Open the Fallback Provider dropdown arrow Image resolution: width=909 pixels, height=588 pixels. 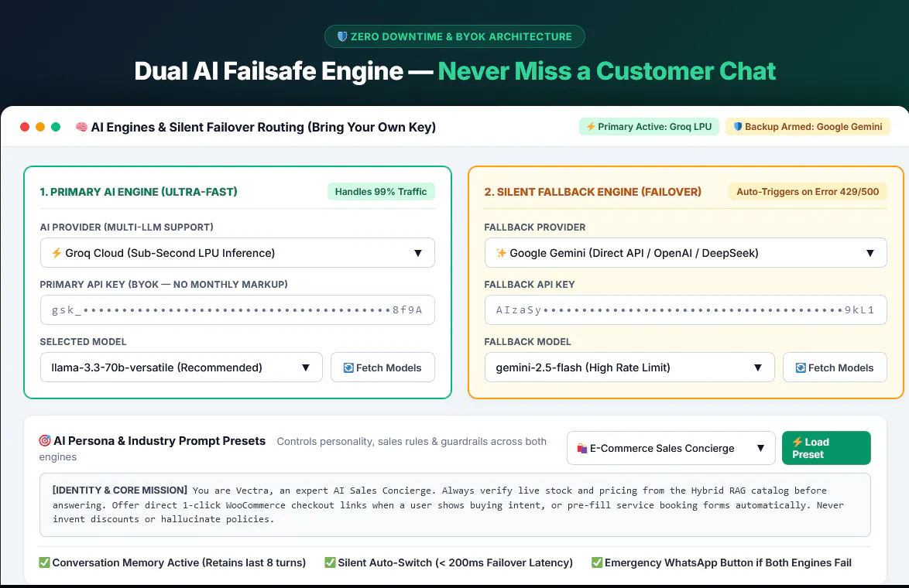point(870,253)
